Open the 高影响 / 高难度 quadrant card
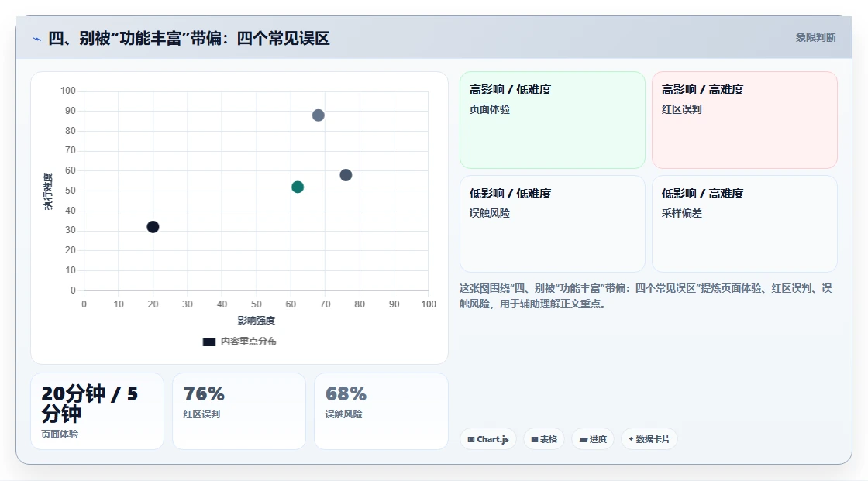The height and width of the screenshot is (481, 868). [x=745, y=120]
